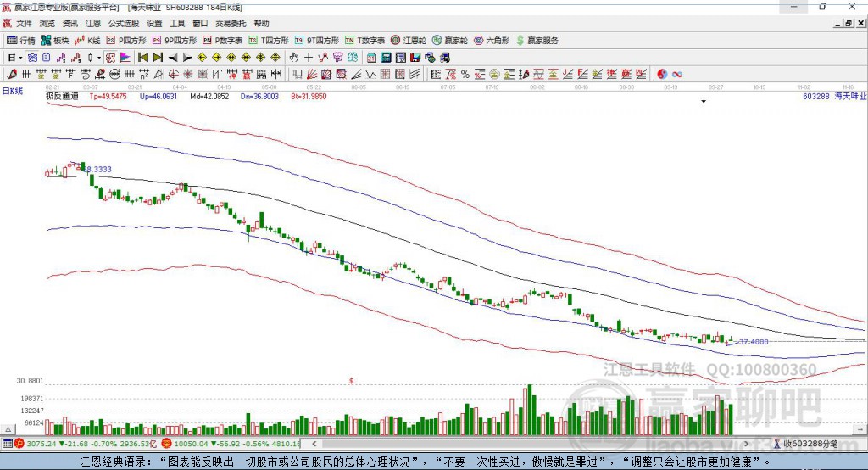This screenshot has width=868, height=470.
Task: Click the 603288 海天味业 stock label
Action: 835,97
